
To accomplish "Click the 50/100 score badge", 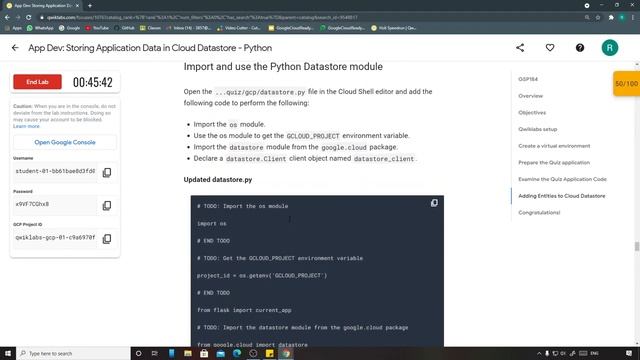I will 627,84.
